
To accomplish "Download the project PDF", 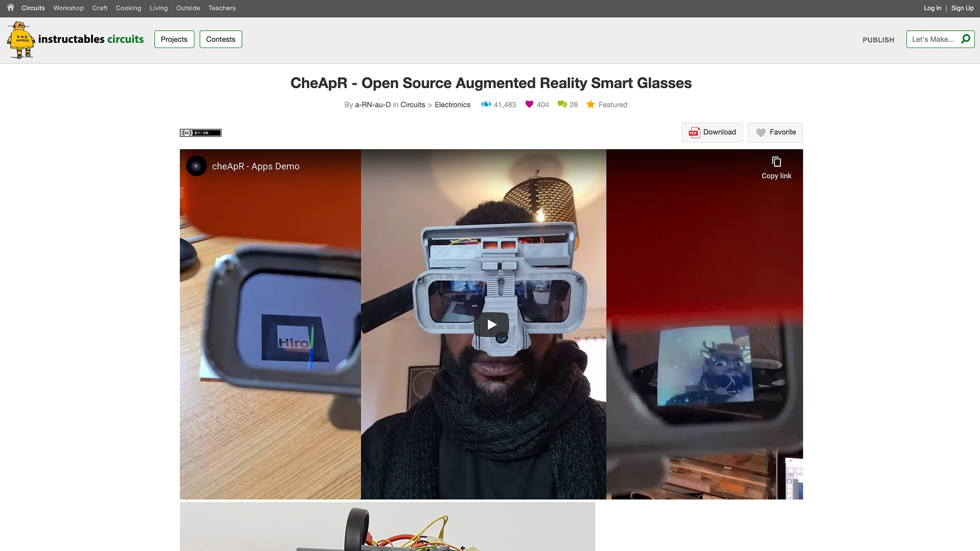I will pyautogui.click(x=712, y=133).
